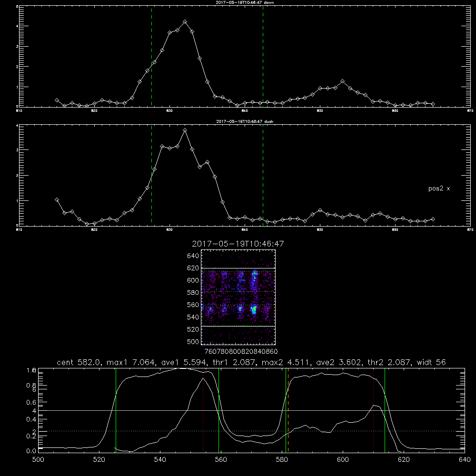Image resolution: width=476 pixels, height=476 pixels.
Task: Click the dusk plot title 2017-05-19T10:46:47 dusk
Action: click(245, 121)
